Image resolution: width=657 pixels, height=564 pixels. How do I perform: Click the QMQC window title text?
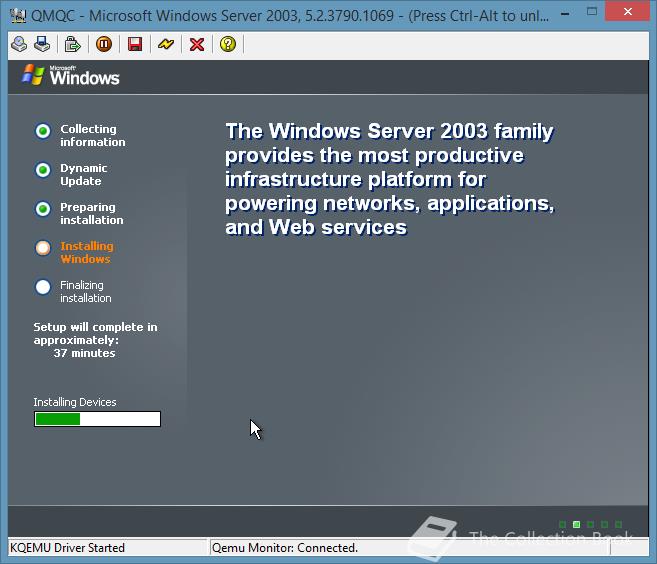click(290, 16)
